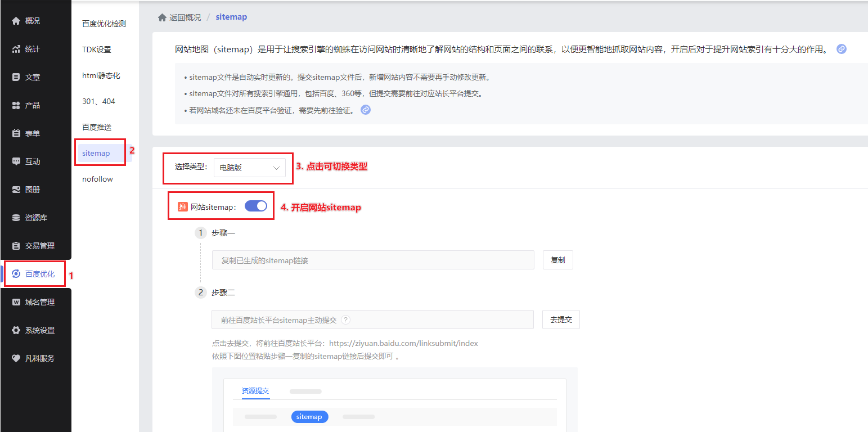Viewport: 868px width, 432px height.
Task: Click the sitemap link field in 步骤一
Action: click(x=373, y=260)
